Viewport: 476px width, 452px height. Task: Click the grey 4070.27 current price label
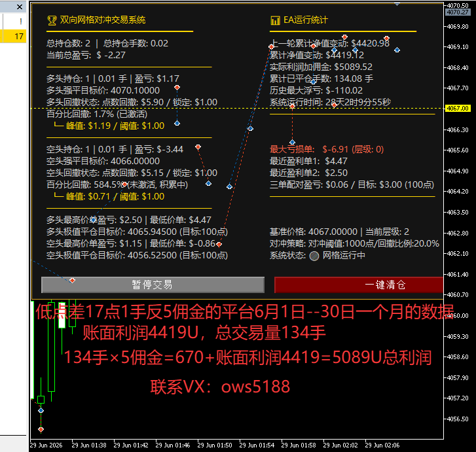pos(458,12)
